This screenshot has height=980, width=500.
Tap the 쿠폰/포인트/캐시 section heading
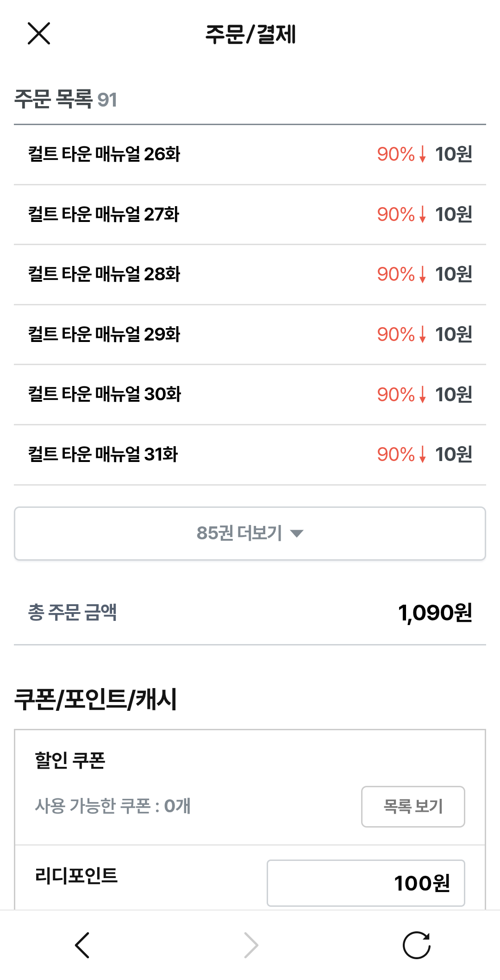coord(96,699)
